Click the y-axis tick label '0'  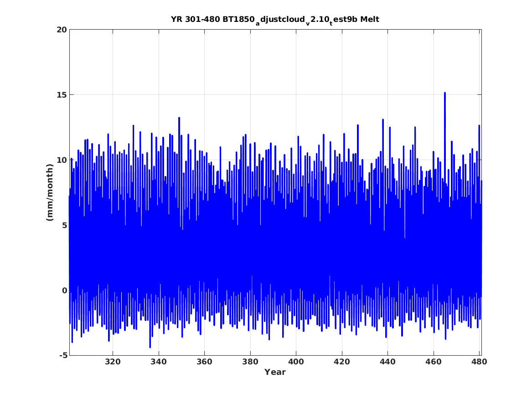click(64, 290)
